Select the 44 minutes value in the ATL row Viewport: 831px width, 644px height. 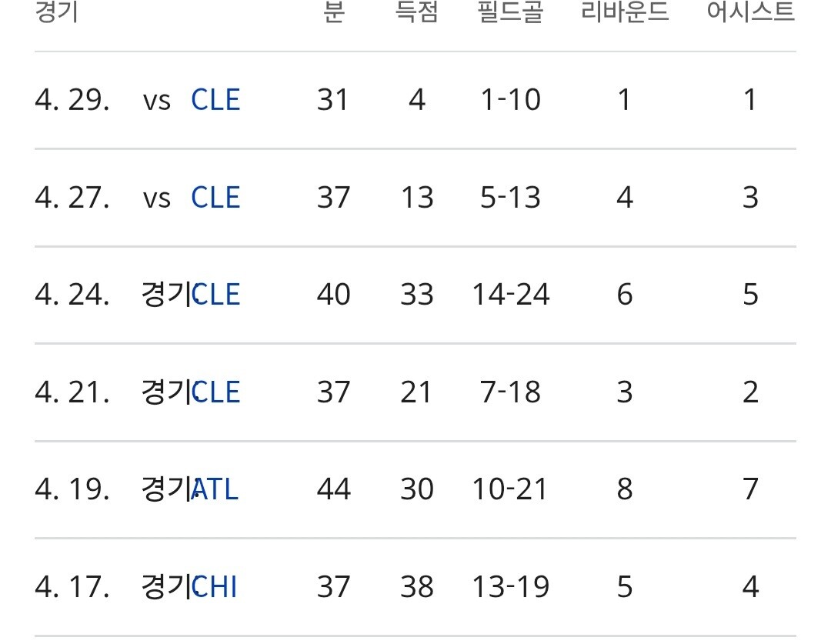[333, 489]
